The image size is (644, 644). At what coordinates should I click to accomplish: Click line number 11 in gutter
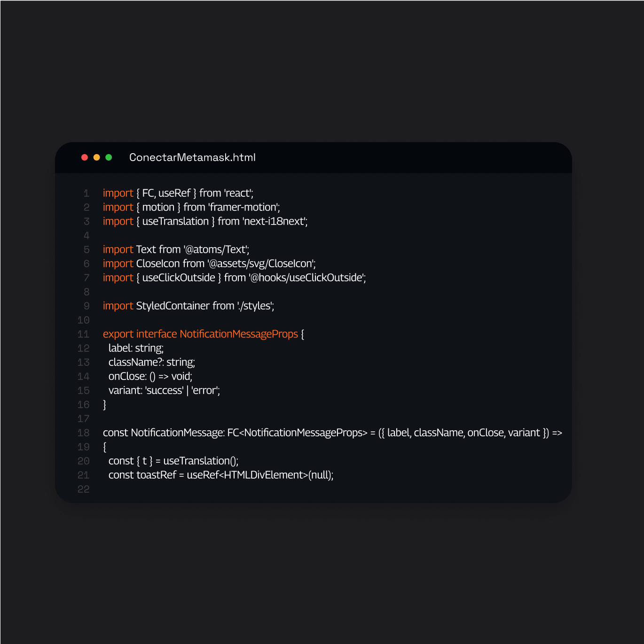pyautogui.click(x=84, y=334)
